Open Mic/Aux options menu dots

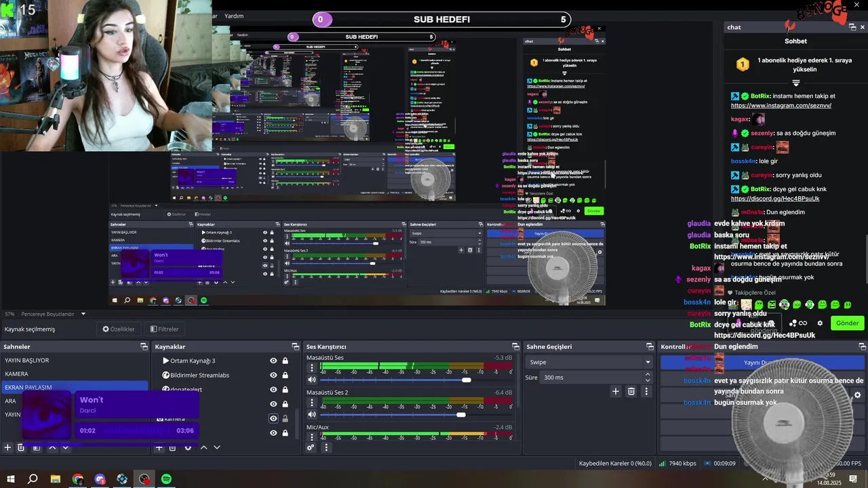312,436
